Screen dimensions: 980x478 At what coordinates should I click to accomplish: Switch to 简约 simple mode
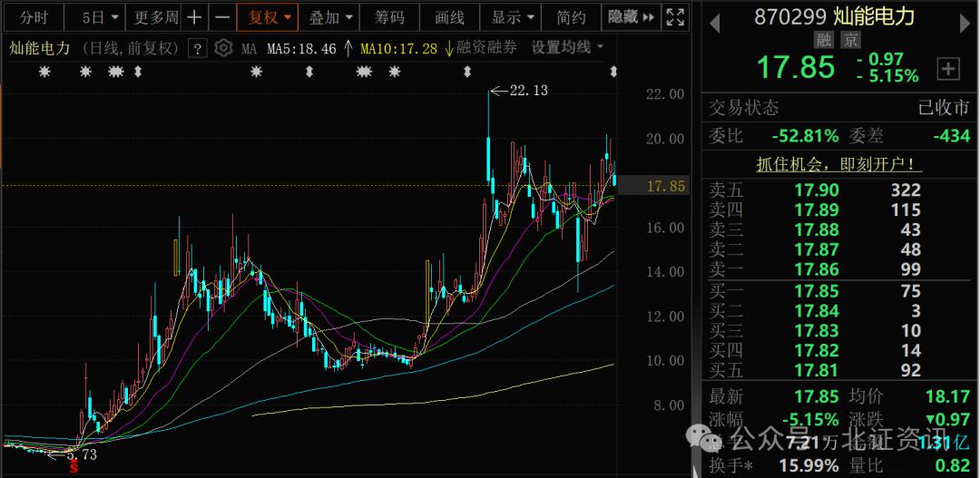[572, 17]
